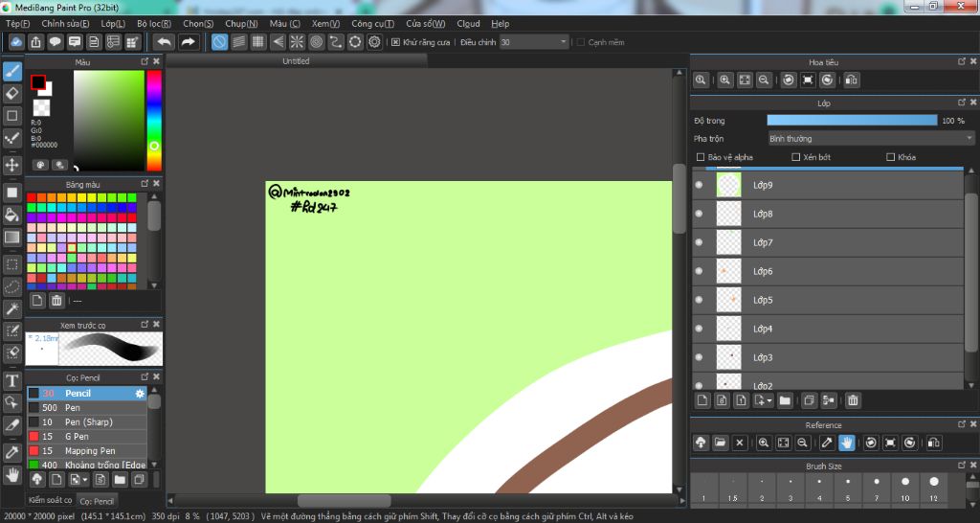Pick the black foreground color swatch
Viewport: 980px width, 523px height.
(x=38, y=82)
